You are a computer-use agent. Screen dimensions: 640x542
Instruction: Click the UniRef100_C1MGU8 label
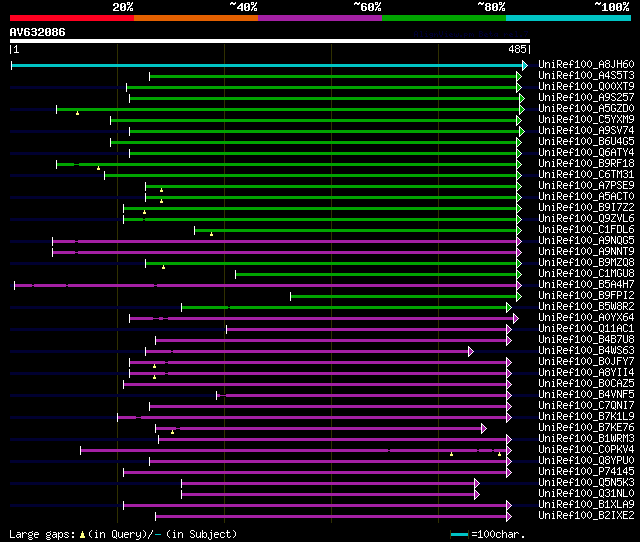point(586,274)
